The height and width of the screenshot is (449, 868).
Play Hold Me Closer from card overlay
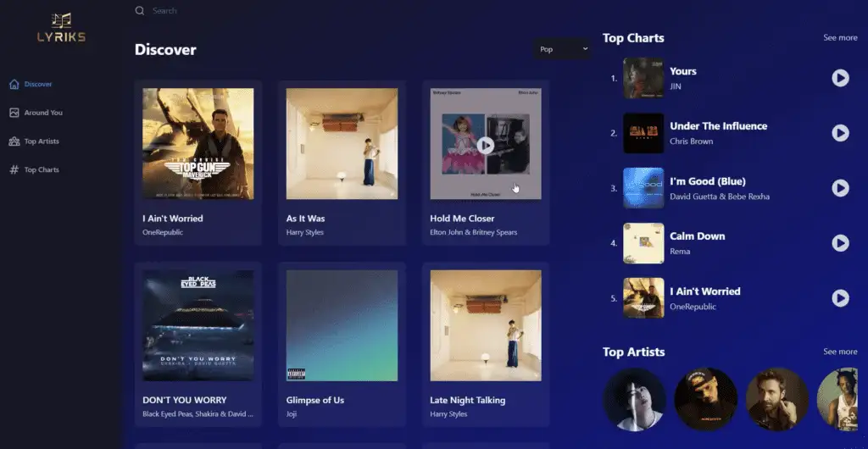coord(486,145)
